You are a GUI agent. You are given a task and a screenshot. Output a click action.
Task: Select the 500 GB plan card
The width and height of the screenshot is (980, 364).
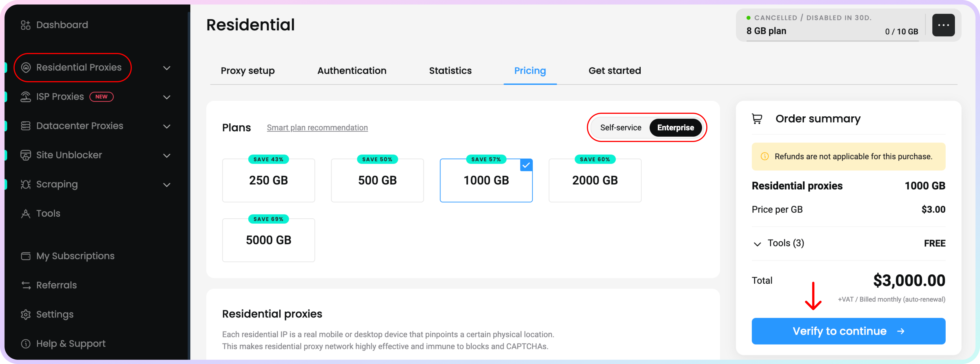pyautogui.click(x=377, y=181)
